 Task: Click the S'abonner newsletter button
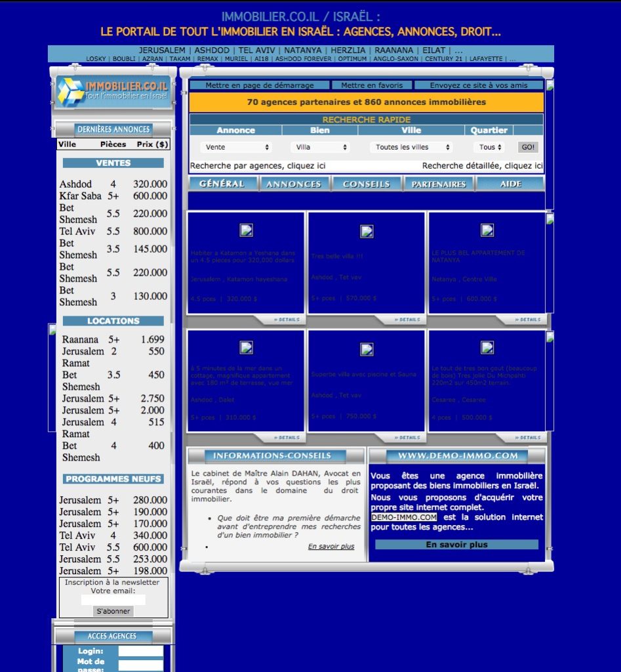coord(113,612)
